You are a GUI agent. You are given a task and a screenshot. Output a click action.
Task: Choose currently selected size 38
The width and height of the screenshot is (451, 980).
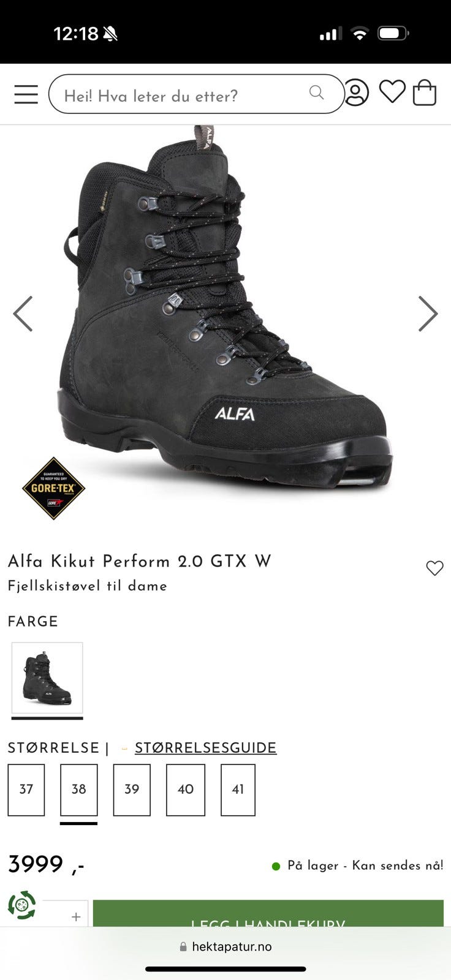(79, 790)
